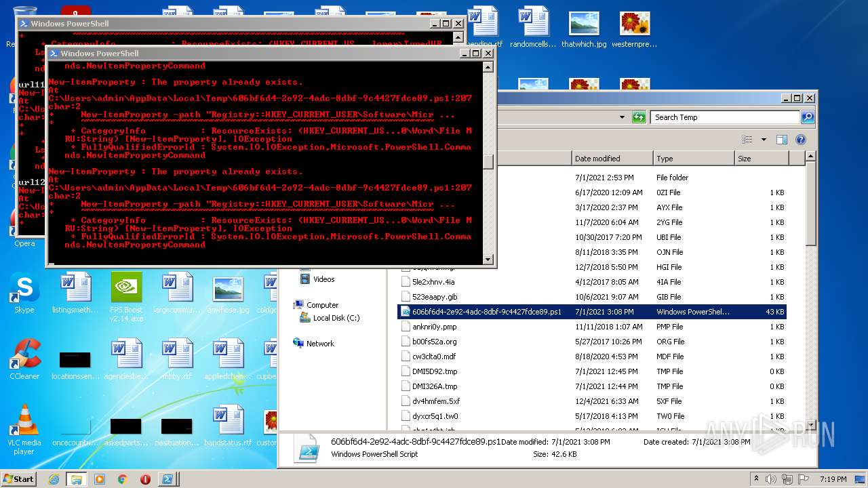This screenshot has height=488, width=868.
Task: Click the change your view icon
Action: point(747,140)
